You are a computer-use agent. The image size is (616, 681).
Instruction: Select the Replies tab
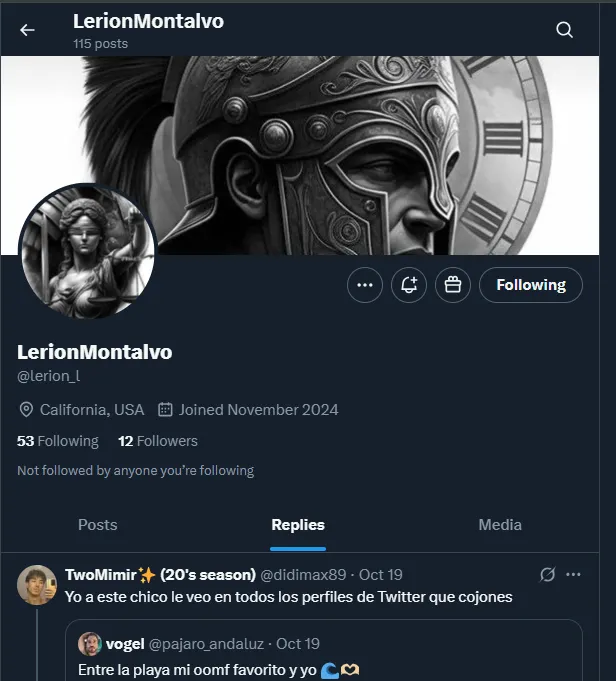[298, 525]
